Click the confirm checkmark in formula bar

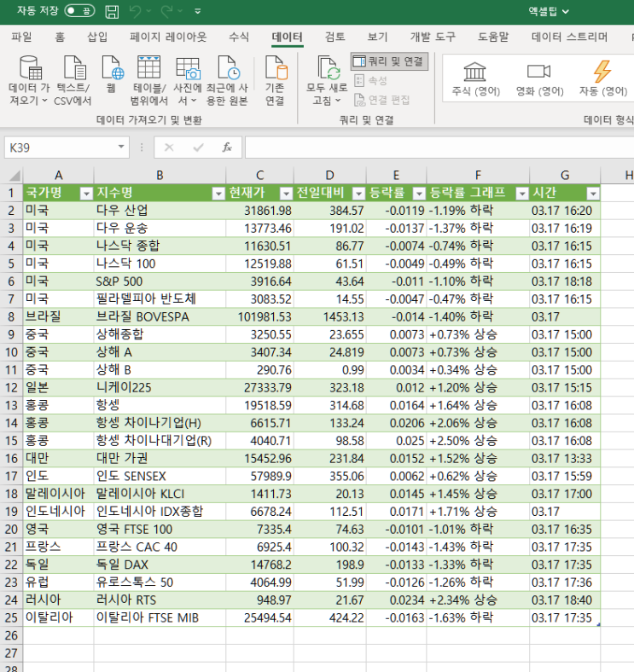198,148
